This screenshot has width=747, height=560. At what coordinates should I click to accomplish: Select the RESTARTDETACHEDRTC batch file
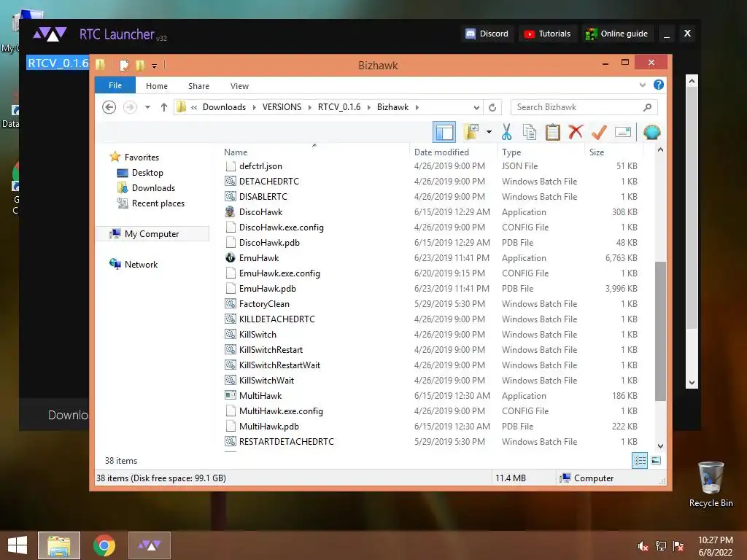pyautogui.click(x=431, y=441)
